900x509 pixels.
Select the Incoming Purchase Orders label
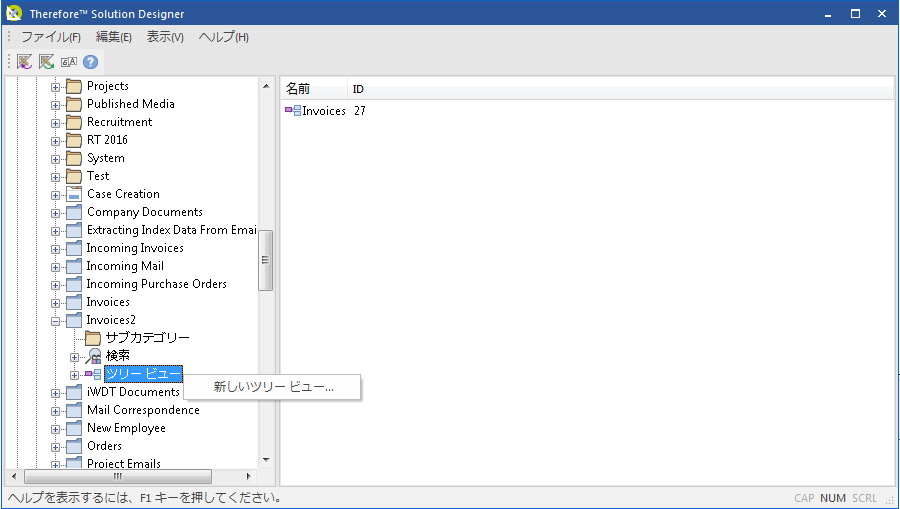point(156,284)
